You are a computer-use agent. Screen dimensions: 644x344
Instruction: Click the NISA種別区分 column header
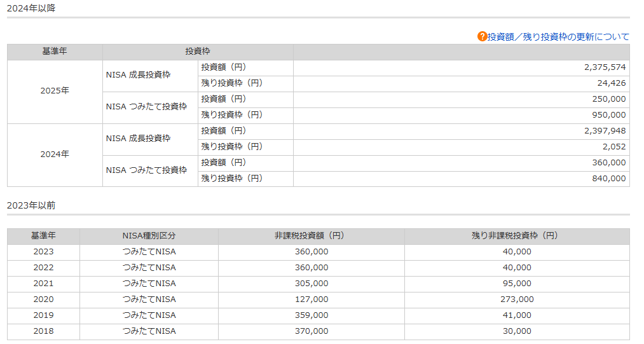(x=149, y=236)
